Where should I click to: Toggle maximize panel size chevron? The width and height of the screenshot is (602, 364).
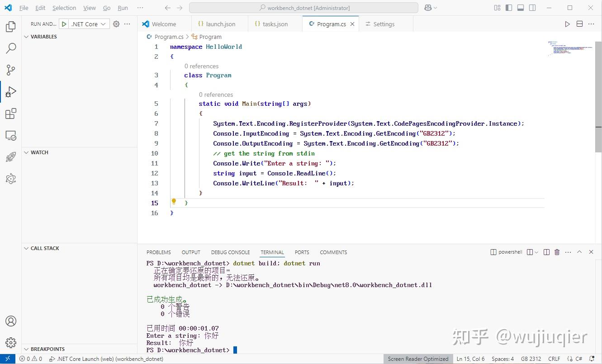point(579,252)
